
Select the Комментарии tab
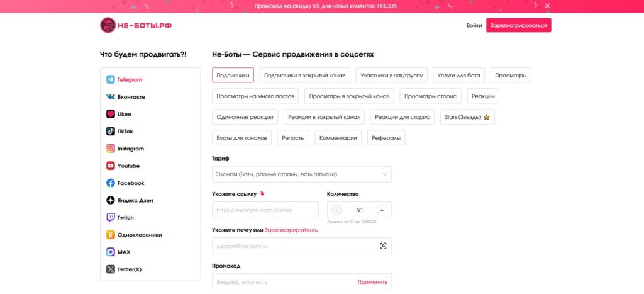[x=338, y=138]
